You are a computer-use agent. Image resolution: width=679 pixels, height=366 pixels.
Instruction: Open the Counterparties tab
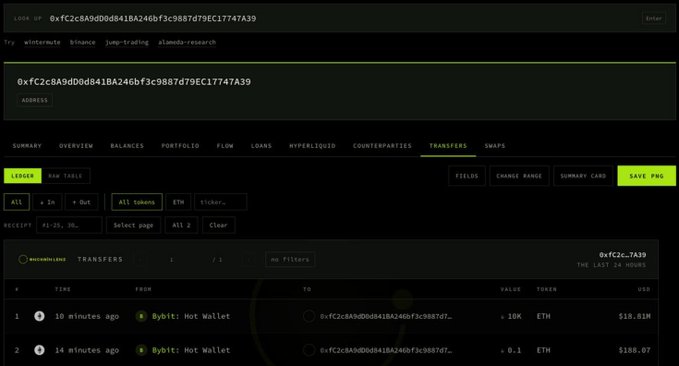(382, 146)
